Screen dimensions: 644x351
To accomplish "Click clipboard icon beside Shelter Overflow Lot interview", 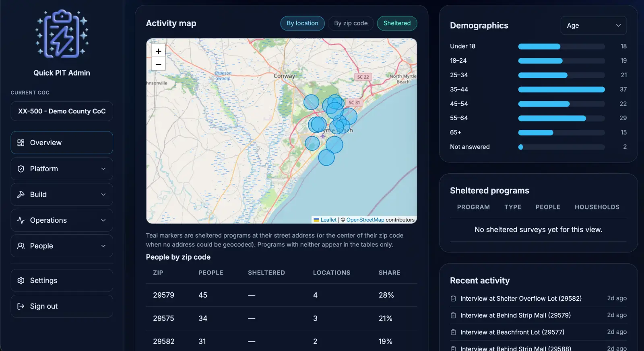I will pyautogui.click(x=453, y=299).
